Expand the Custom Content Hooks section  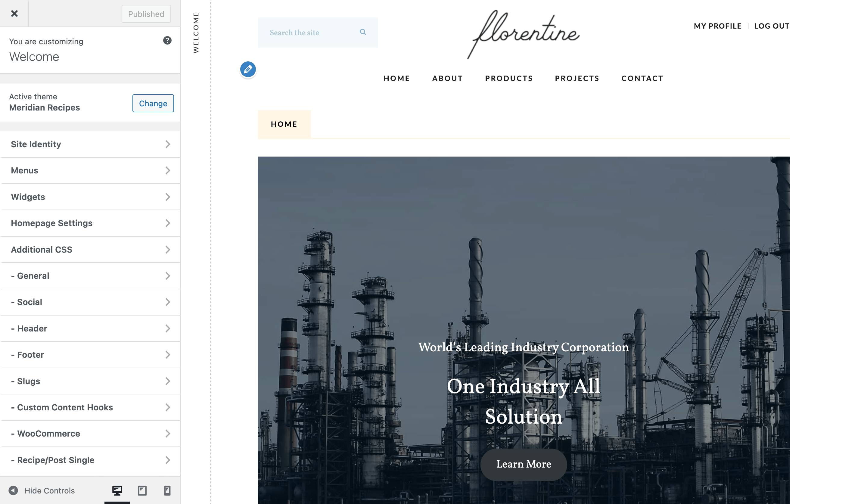click(90, 407)
